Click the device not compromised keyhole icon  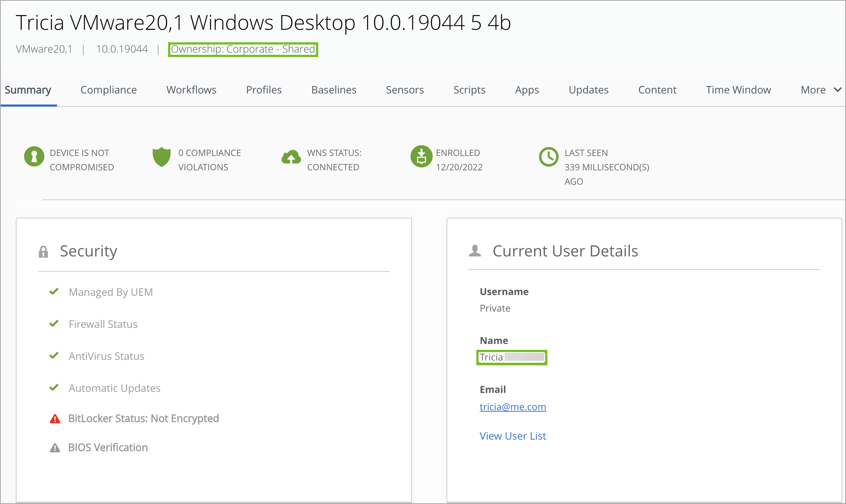34,156
